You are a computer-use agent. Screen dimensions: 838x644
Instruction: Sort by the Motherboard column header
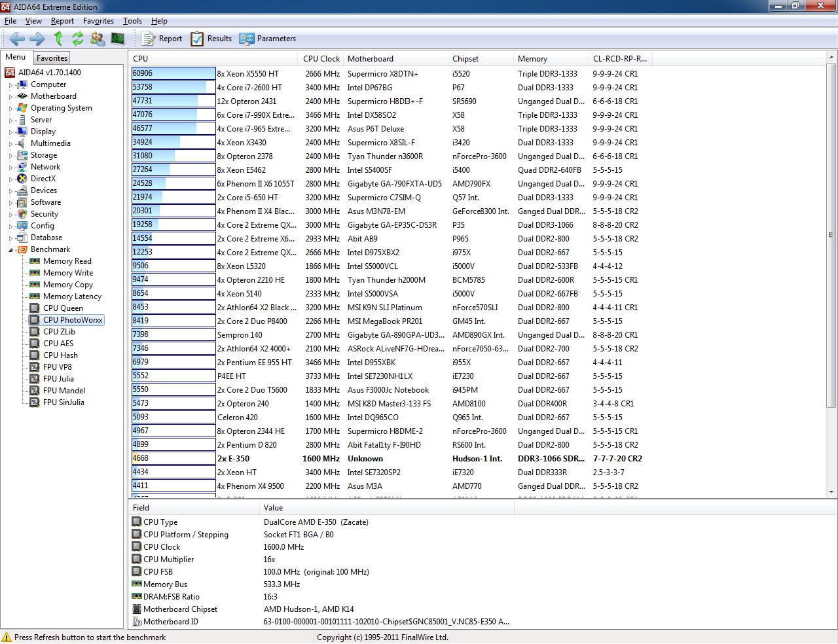click(x=395, y=59)
